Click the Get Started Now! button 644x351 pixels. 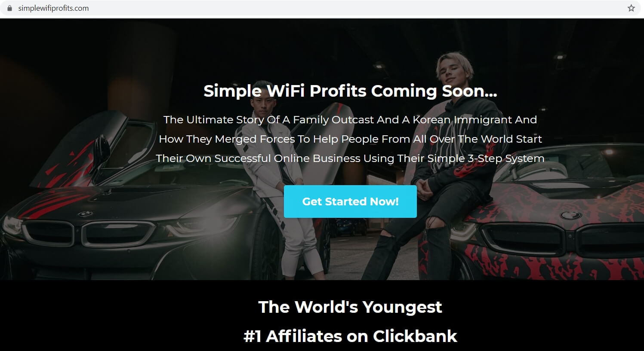[350, 201]
